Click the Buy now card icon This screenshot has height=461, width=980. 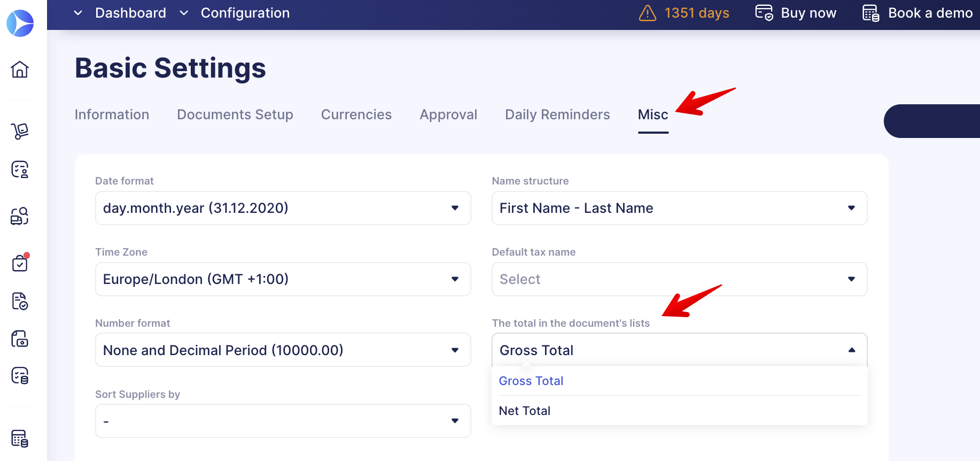coord(764,13)
